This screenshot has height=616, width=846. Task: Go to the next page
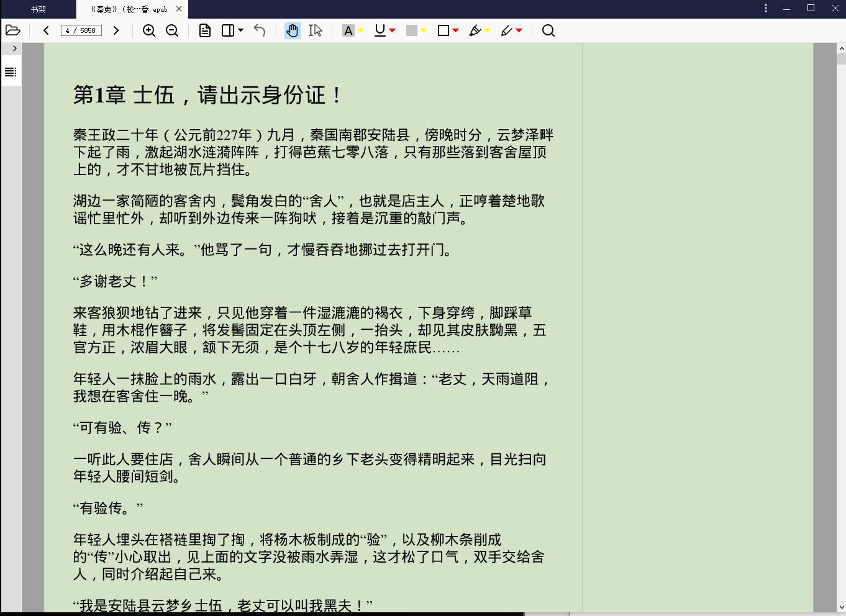pyautogui.click(x=116, y=30)
